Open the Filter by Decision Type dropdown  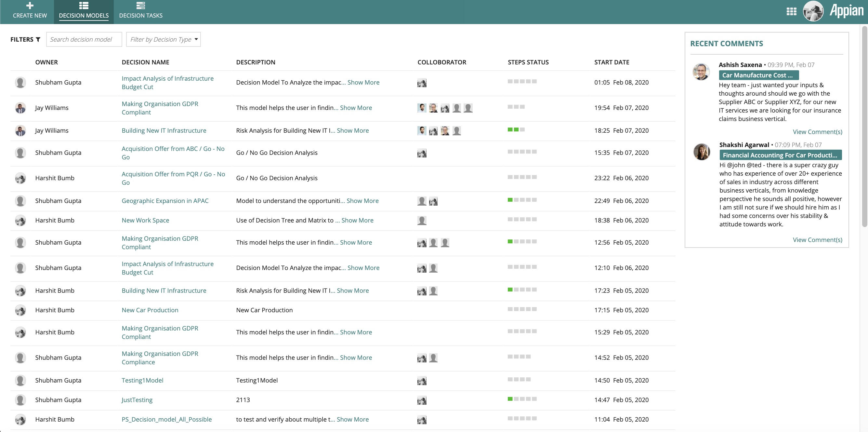click(163, 39)
